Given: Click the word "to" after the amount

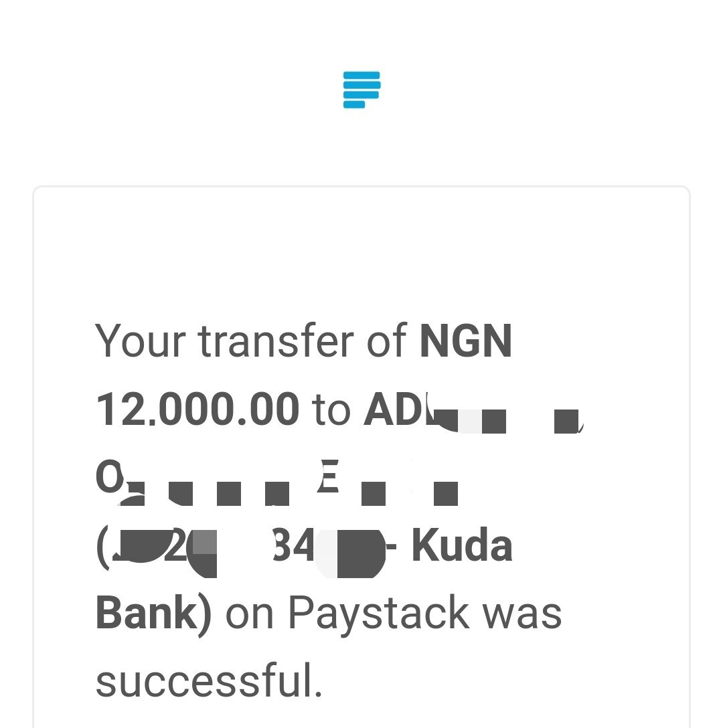Looking at the screenshot, I should 331,410.
